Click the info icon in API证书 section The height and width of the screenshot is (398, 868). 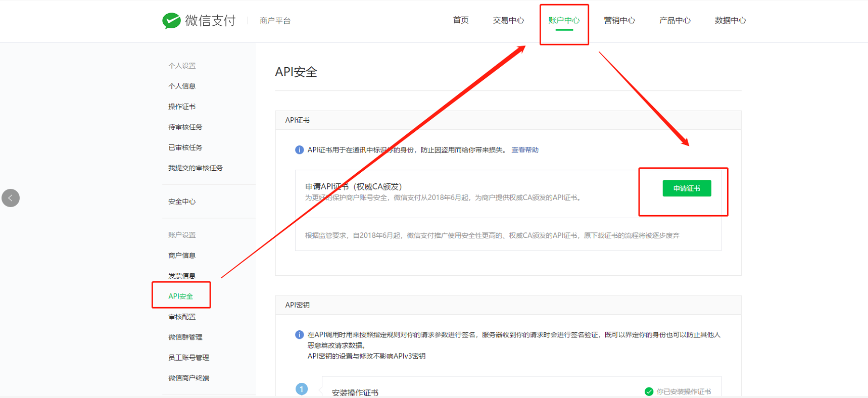click(x=299, y=150)
